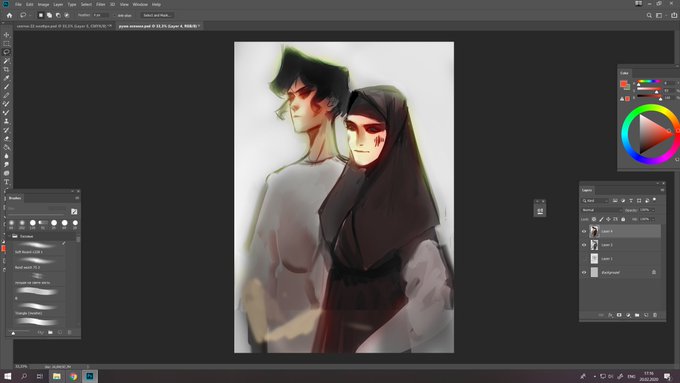Select the Clone Stamp tool
This screenshot has width=680, height=383.
(x=6, y=121)
